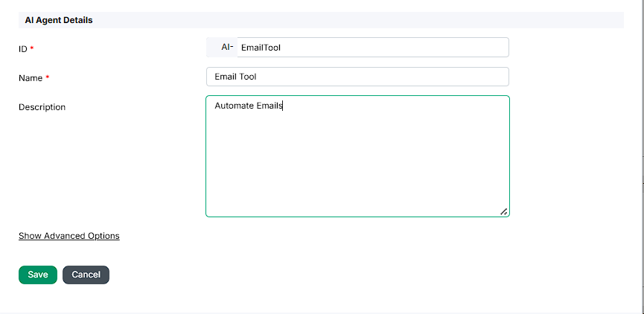
Task: Focus the Name field with Email Tool
Action: [357, 77]
